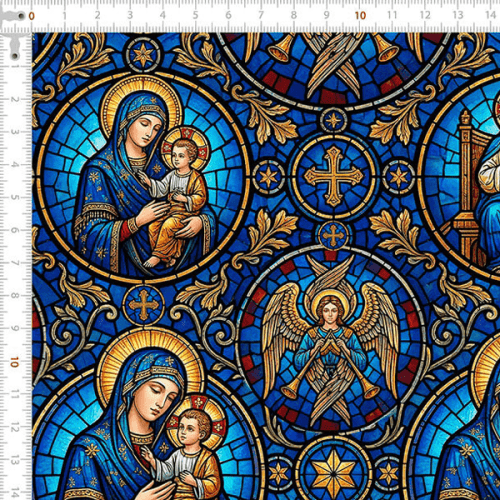The height and width of the screenshot is (500, 500).
Task: Click the large six-pointed gold star
Action: 334,472
